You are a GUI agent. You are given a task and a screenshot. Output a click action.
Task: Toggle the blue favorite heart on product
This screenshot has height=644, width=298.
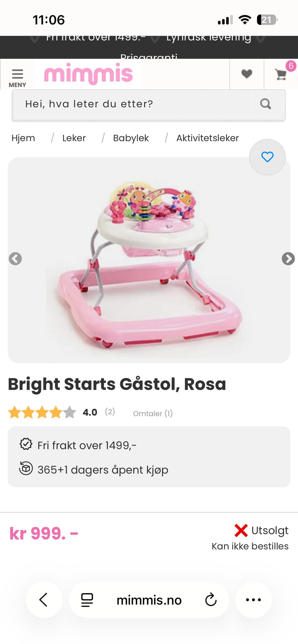(x=267, y=157)
